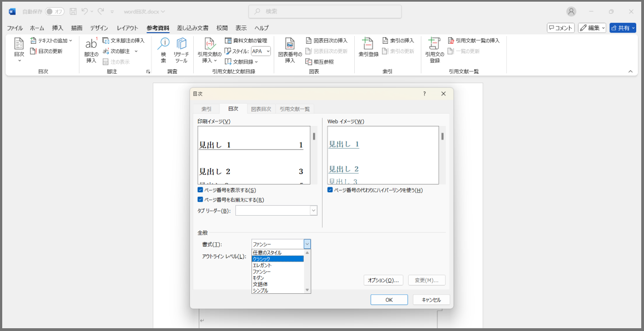
Task: Toggle ページ番号を表示する checkbox
Action: (200, 190)
